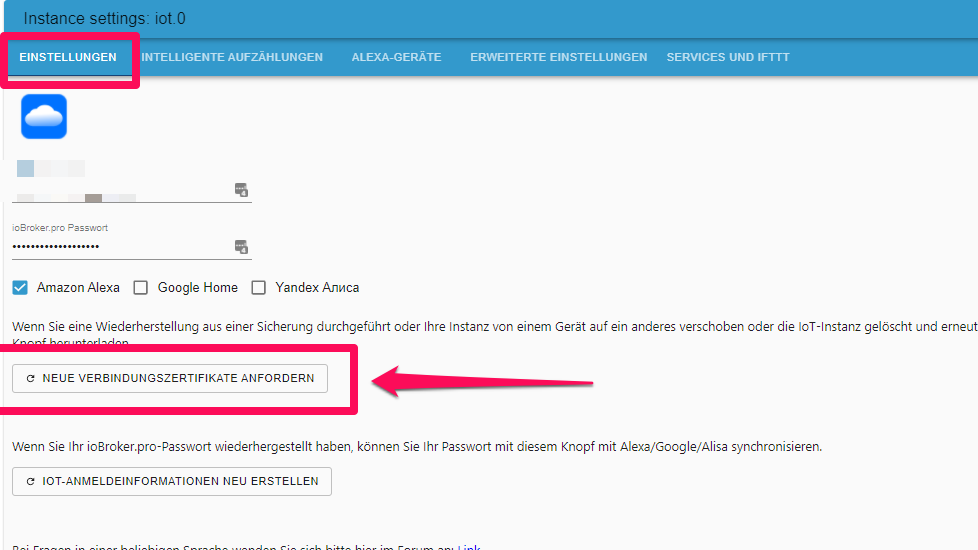
Task: Click password manager icon in login field
Action: 241,190
